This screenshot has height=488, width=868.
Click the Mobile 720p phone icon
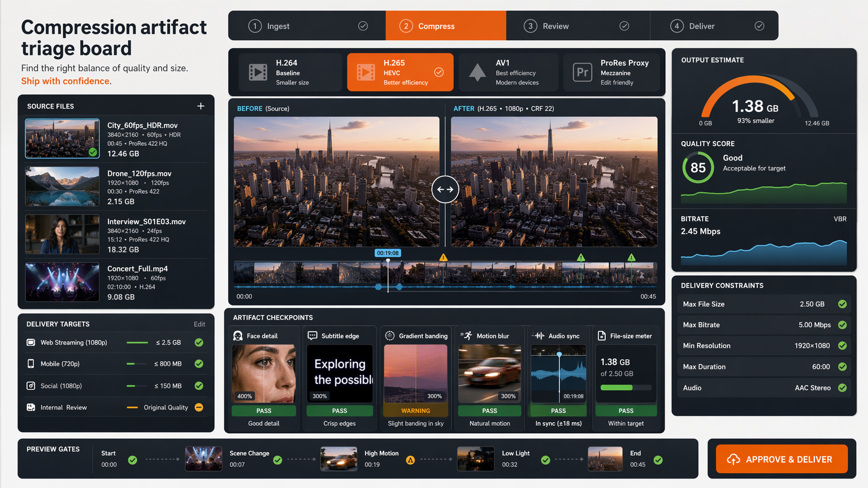coord(31,364)
